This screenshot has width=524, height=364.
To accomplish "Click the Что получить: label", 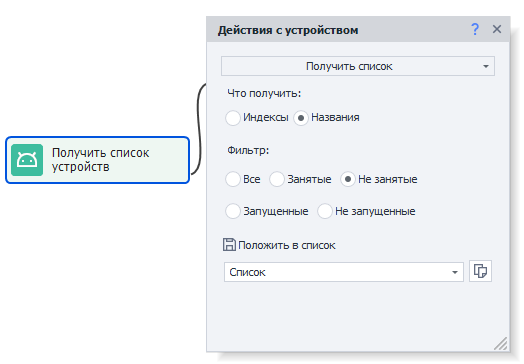I will [x=264, y=93].
